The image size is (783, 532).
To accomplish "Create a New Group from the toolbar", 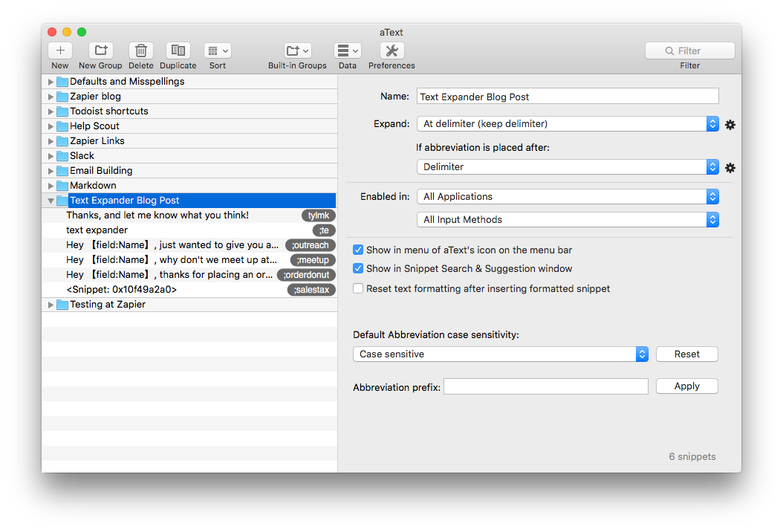I will pyautogui.click(x=101, y=51).
